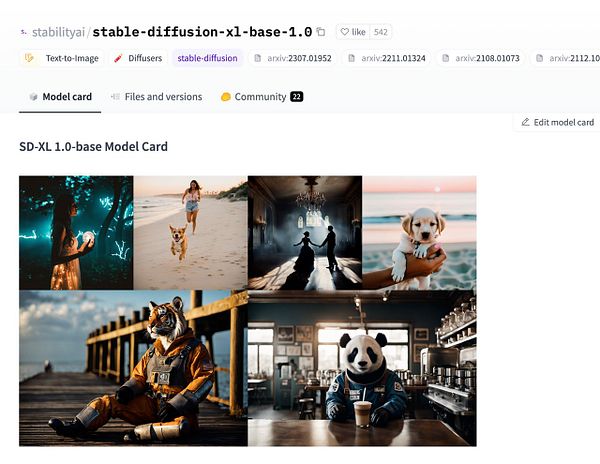The width and height of the screenshot is (600, 464).
Task: Open the Files and versions tab
Action: pos(156,97)
